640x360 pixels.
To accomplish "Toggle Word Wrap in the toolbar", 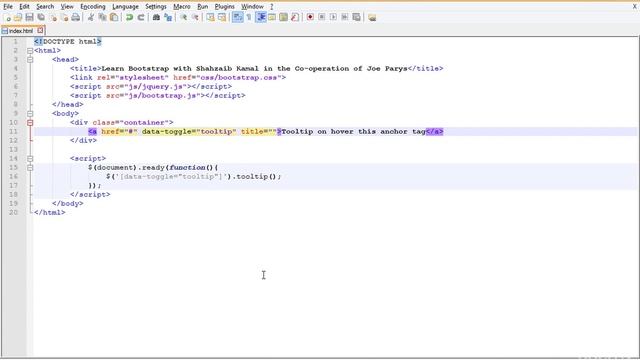I will coord(238,18).
